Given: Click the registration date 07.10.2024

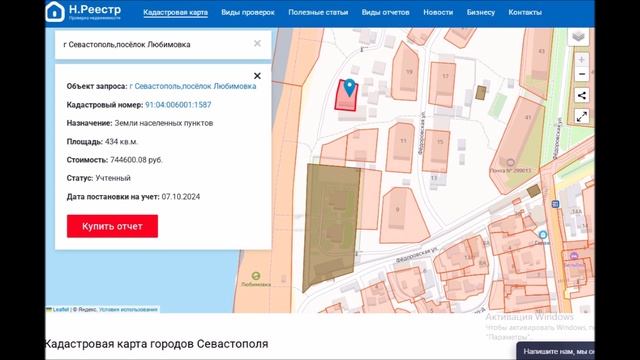Looking at the screenshot, I should pyautogui.click(x=181, y=197).
